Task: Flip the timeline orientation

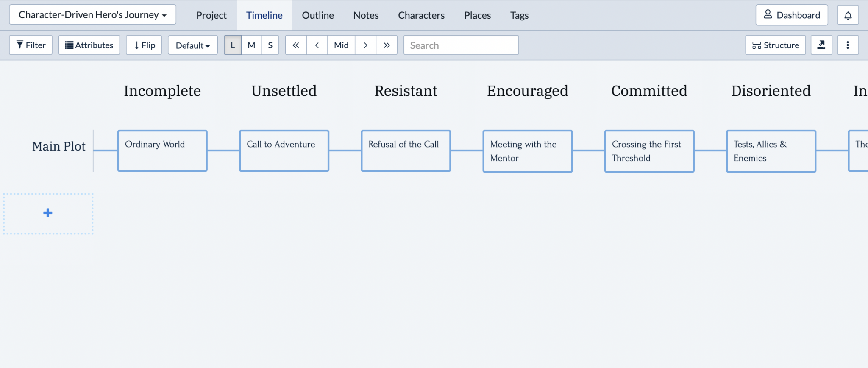Action: pyautogui.click(x=144, y=45)
